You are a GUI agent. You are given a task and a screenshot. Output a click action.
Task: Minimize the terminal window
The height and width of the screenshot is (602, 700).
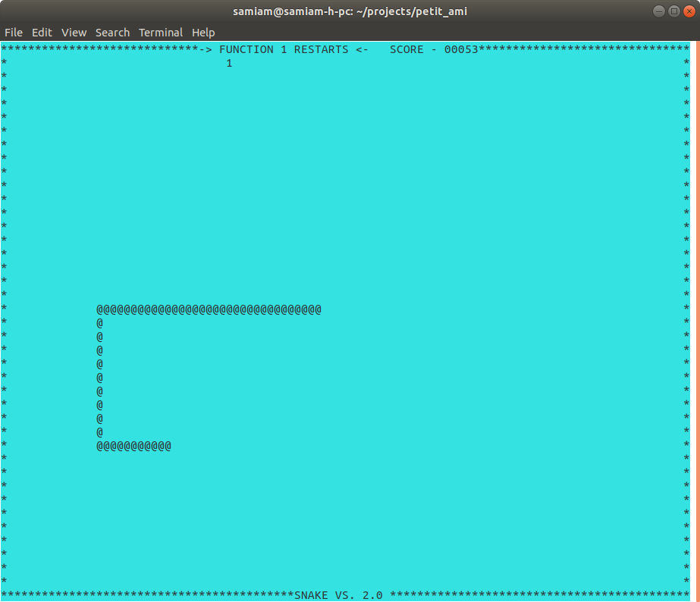(658, 11)
